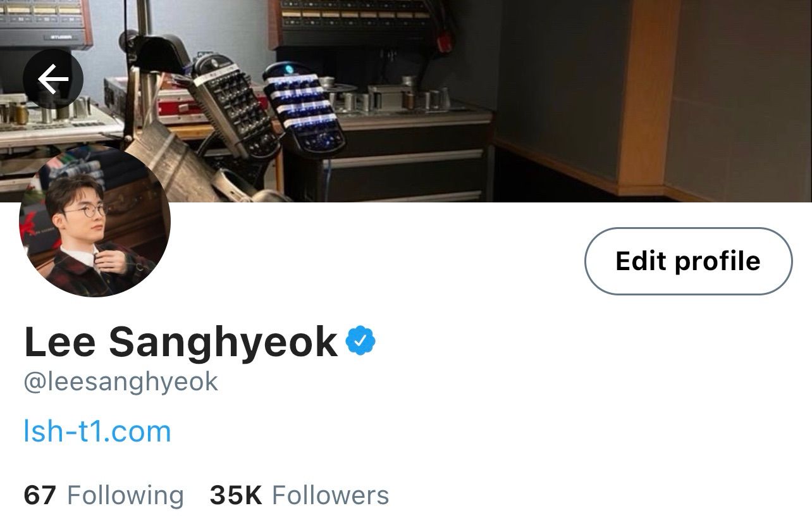
Task: Click the number 67 beside Following
Action: pos(40,495)
